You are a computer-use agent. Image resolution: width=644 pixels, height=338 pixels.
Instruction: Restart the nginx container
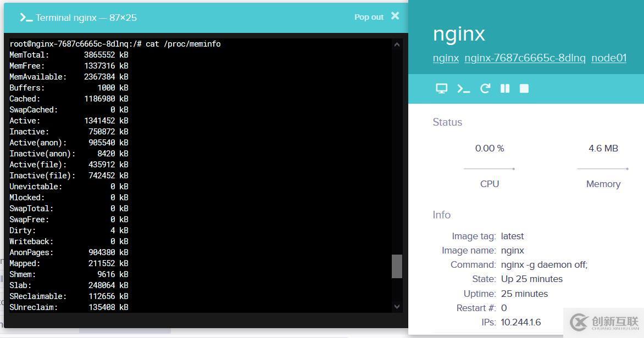(485, 88)
